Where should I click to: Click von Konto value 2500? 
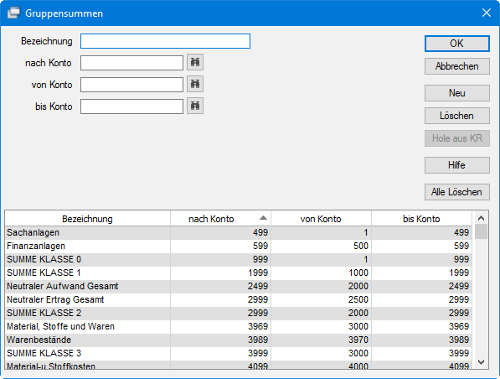[358, 300]
